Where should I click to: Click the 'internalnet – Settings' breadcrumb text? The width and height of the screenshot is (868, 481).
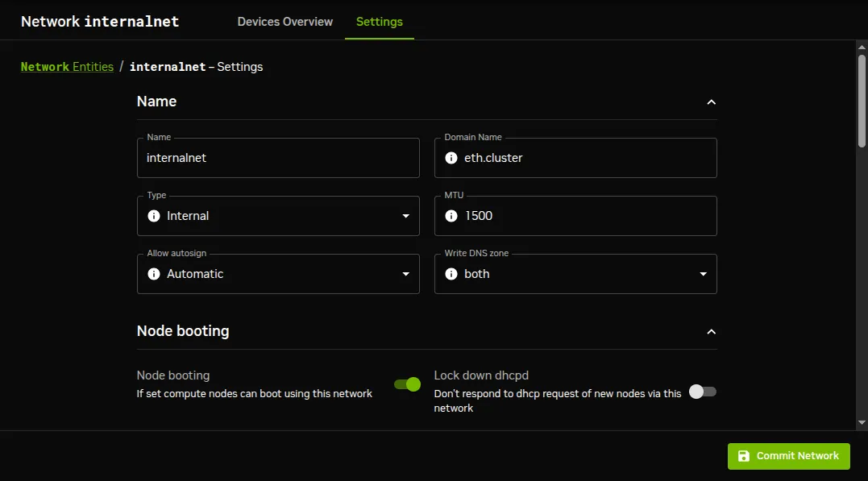tap(196, 67)
